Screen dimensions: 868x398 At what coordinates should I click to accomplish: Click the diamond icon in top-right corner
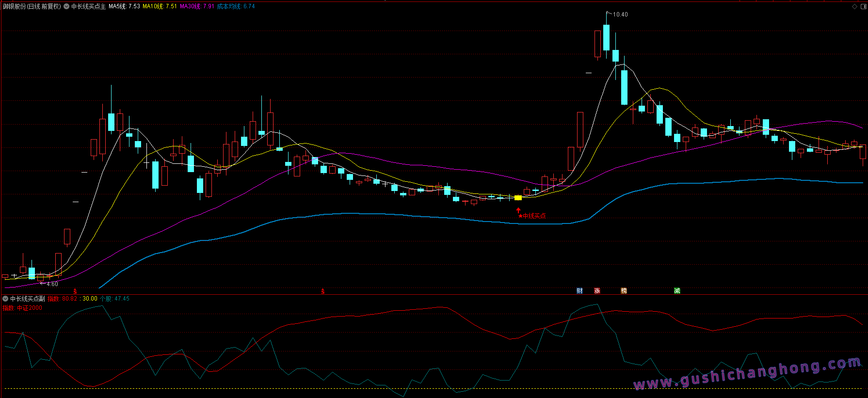coord(854,6)
